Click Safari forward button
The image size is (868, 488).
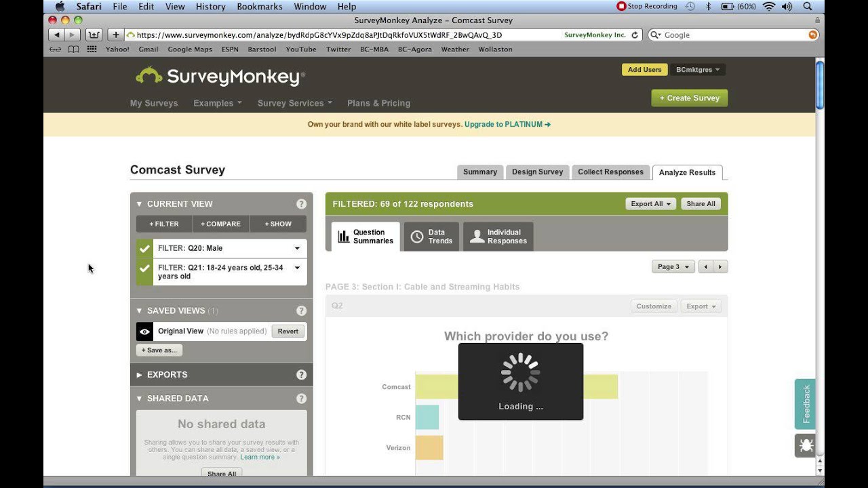pyautogui.click(x=73, y=35)
